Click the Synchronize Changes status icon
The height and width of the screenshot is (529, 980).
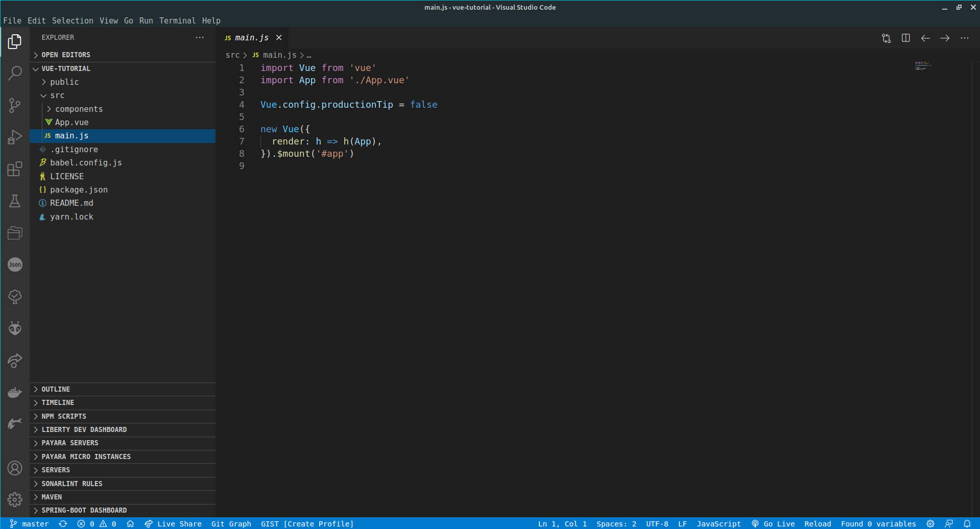(63, 523)
